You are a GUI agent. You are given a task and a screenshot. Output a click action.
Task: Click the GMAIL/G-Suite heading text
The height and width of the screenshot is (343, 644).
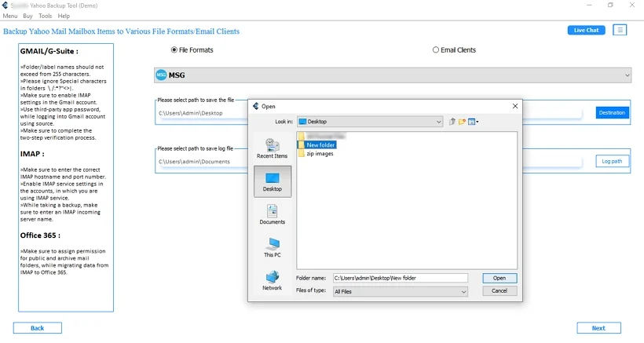49,51
